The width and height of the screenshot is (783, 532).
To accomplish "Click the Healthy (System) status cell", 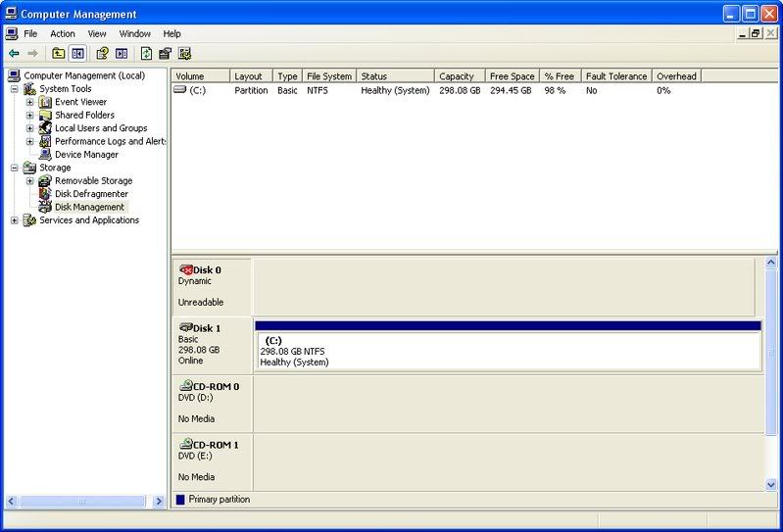I will (x=395, y=90).
